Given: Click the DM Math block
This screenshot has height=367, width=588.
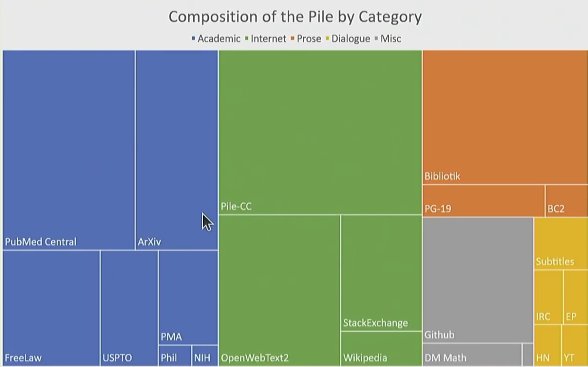Looking at the screenshot, I should point(472,355).
